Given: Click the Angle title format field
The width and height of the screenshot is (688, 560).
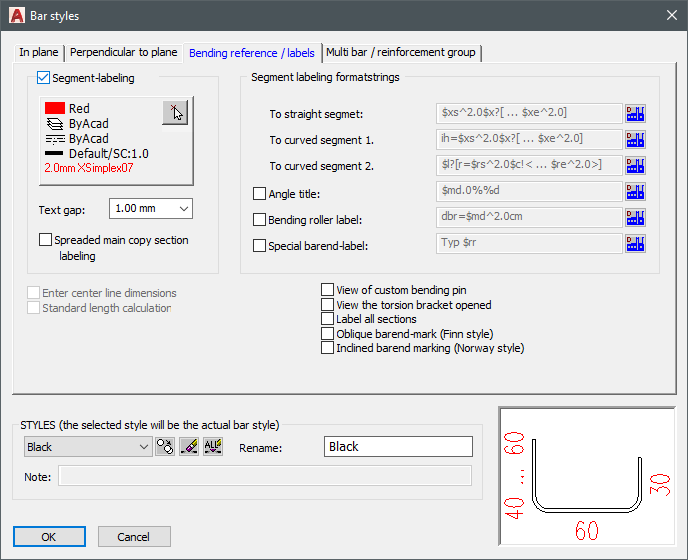Looking at the screenshot, I should (529, 191).
